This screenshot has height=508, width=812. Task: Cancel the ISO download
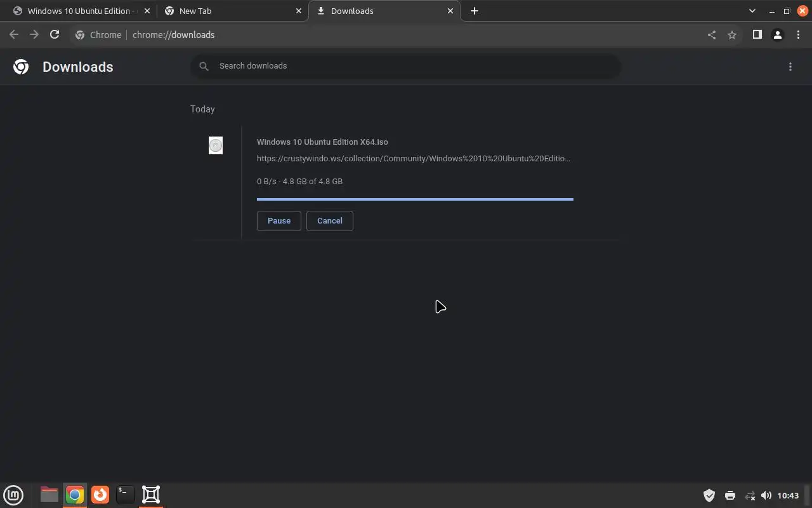click(329, 221)
